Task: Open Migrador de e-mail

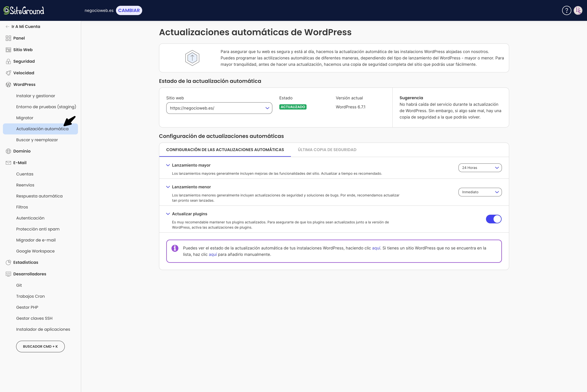Action: click(36, 240)
